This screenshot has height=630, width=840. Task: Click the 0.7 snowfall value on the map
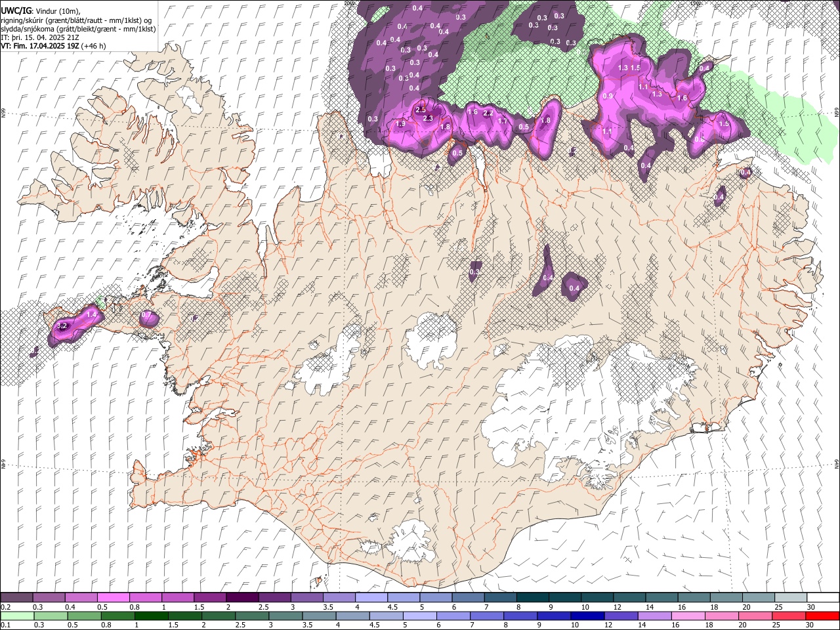click(147, 315)
